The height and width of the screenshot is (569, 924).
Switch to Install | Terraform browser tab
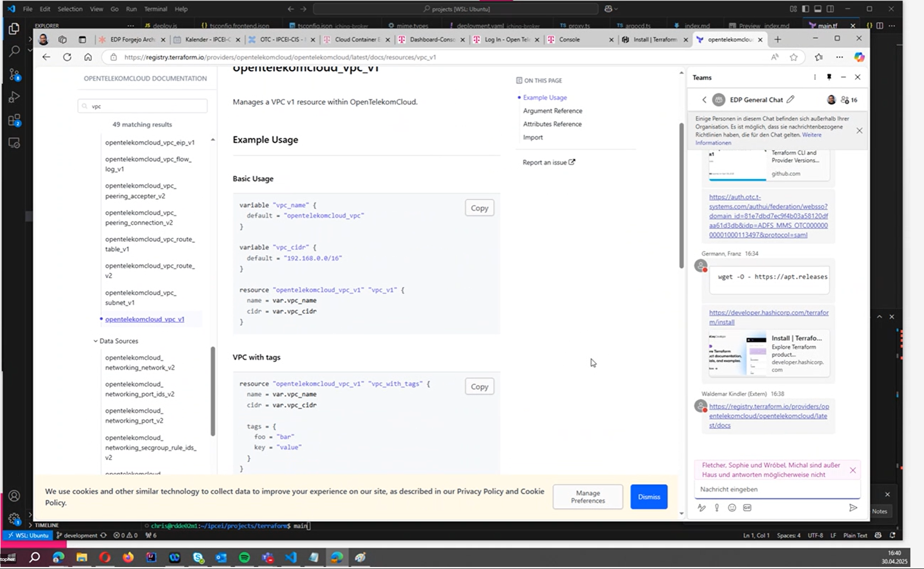(x=654, y=39)
